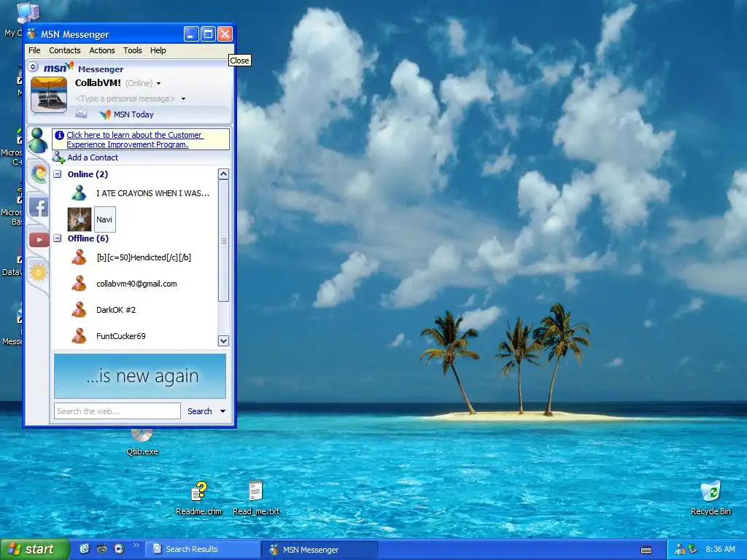The width and height of the screenshot is (747, 560).
Task: Open the Customer Experience Improvement Program link
Action: tap(135, 139)
